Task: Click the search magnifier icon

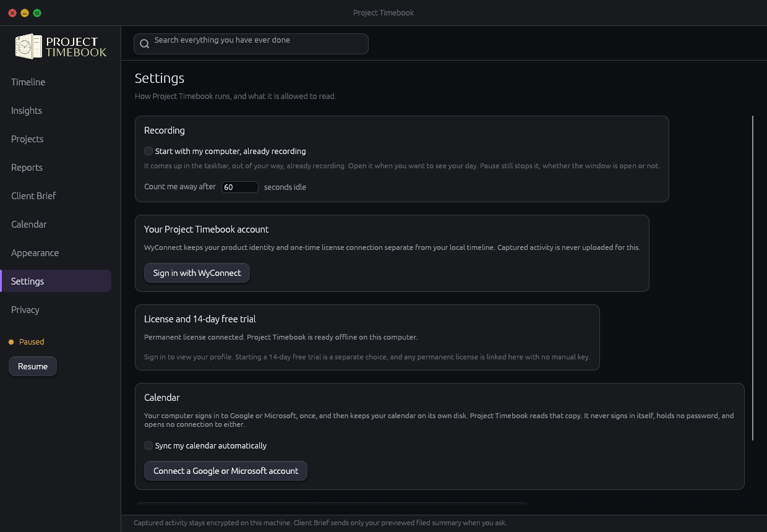Action: [x=145, y=44]
